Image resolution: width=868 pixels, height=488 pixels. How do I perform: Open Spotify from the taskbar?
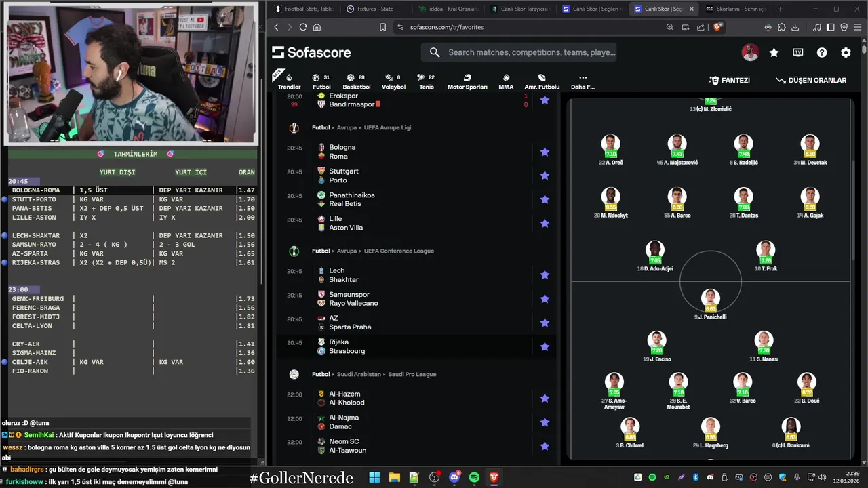[474, 477]
